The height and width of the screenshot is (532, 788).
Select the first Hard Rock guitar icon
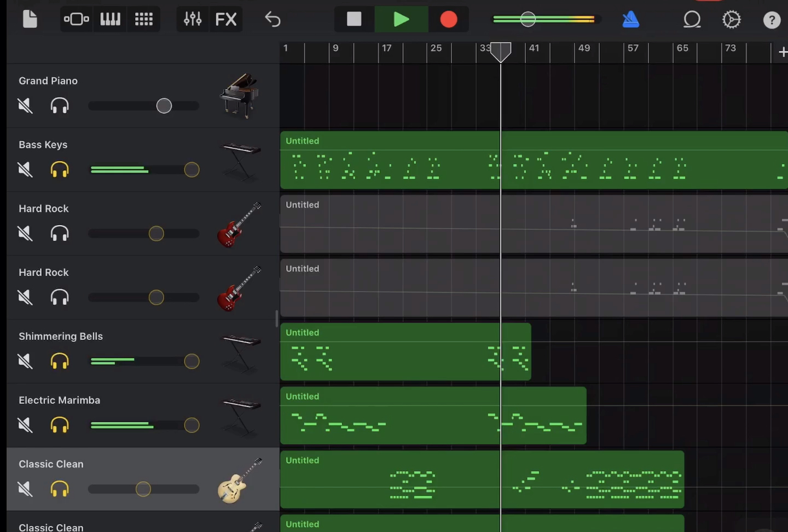click(x=240, y=224)
